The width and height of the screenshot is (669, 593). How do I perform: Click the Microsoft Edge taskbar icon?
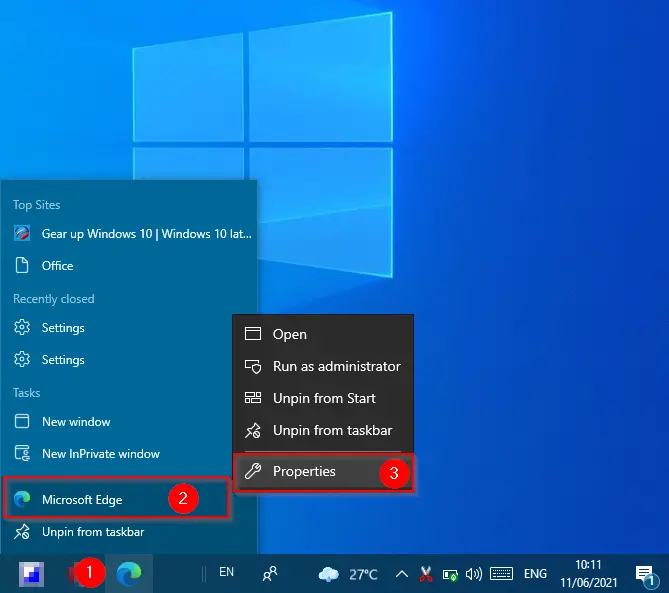click(129, 573)
